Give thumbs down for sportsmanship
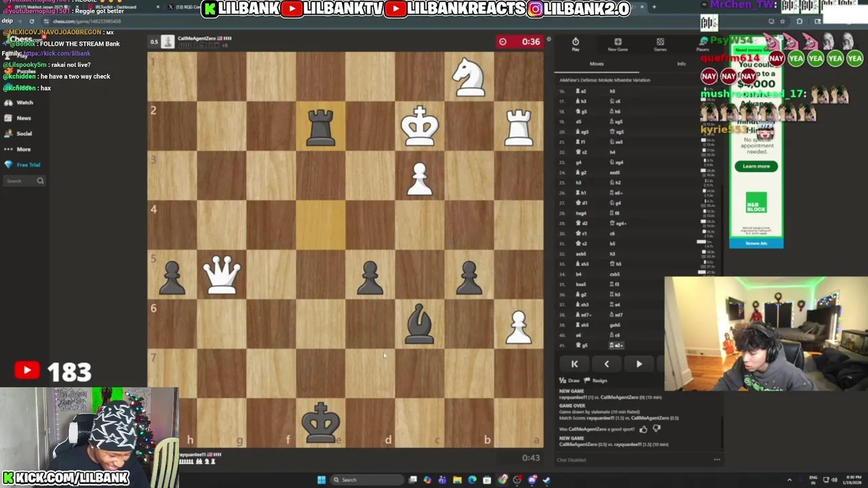Viewport: 868px width, 488px height. pos(656,428)
